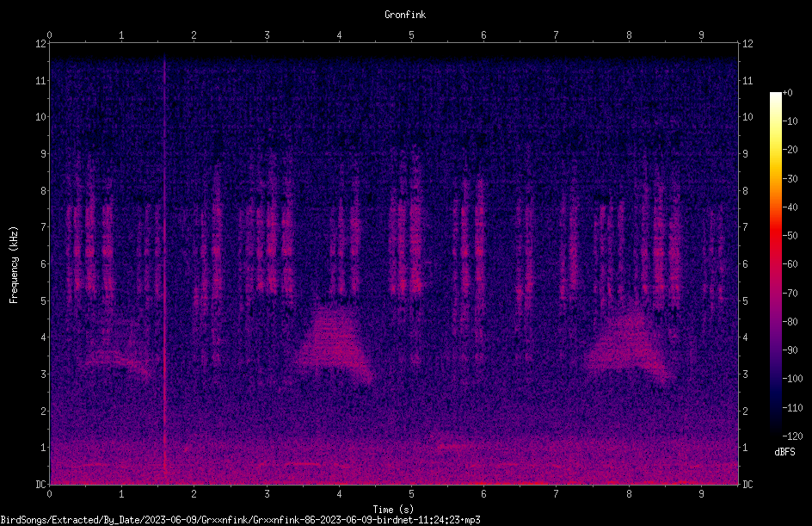
Task: Click the DC label on the left frequency axis
Action: coord(40,484)
